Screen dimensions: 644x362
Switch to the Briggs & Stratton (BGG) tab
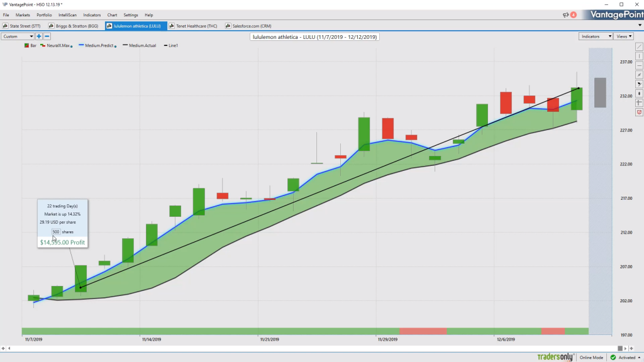(74, 26)
